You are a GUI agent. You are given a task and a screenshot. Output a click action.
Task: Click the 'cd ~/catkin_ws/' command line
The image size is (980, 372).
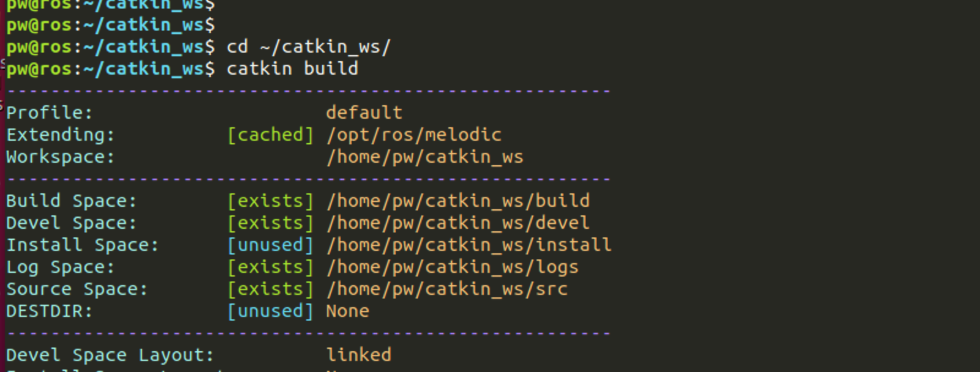click(x=308, y=46)
